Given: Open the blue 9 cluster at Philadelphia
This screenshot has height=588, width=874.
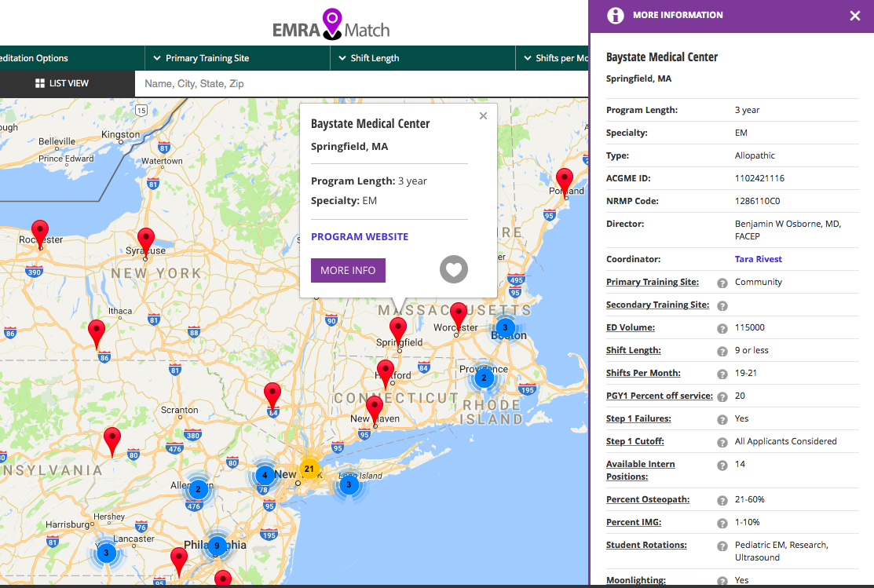Looking at the screenshot, I should pyautogui.click(x=217, y=546).
